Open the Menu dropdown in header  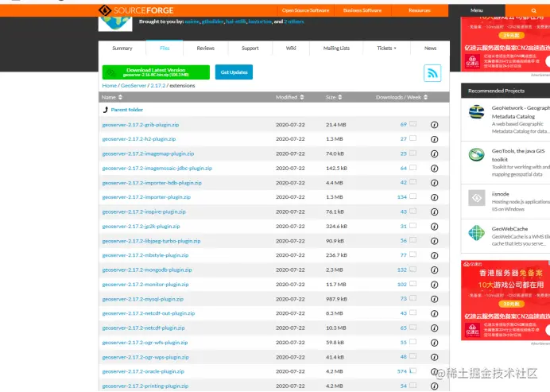(477, 10)
